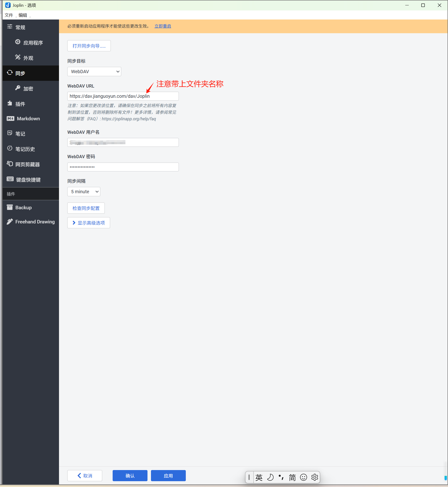Open the 同步间隔 5 minute dropdown

pos(84,192)
